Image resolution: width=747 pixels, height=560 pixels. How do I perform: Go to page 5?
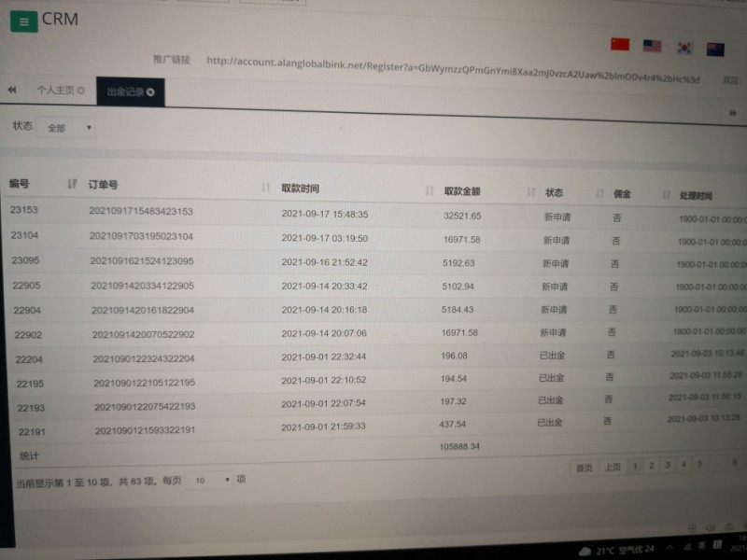tap(699, 463)
